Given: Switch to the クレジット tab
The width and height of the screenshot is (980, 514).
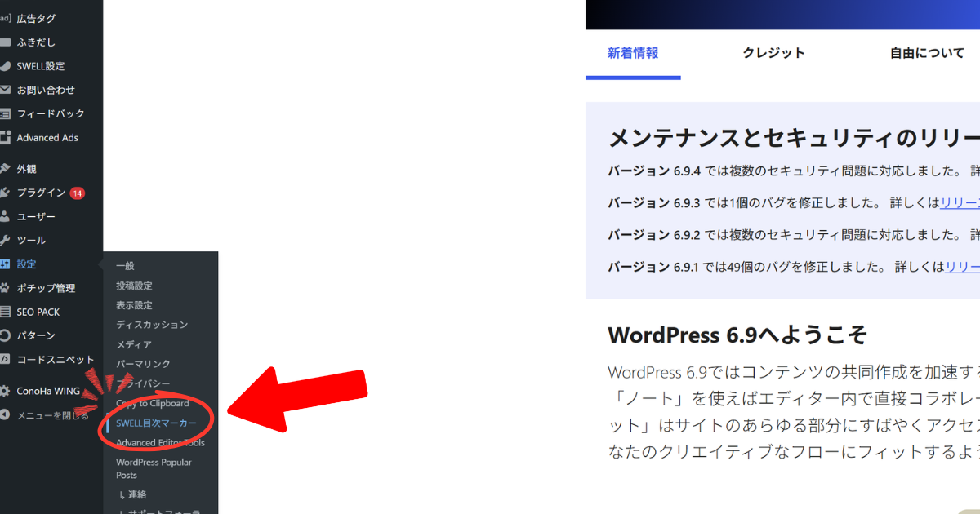Looking at the screenshot, I should [x=773, y=53].
